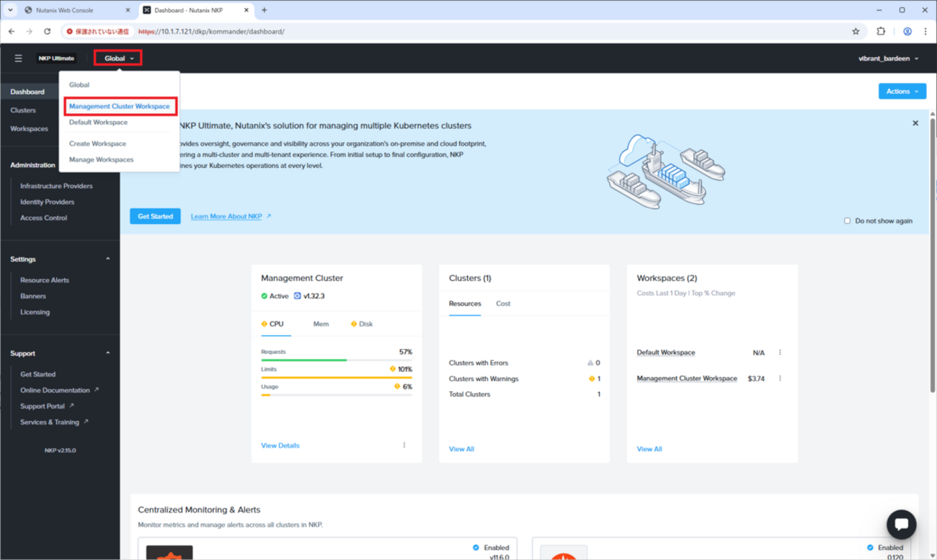Click View All in the Clusters card
The width and height of the screenshot is (937, 560).
point(461,449)
